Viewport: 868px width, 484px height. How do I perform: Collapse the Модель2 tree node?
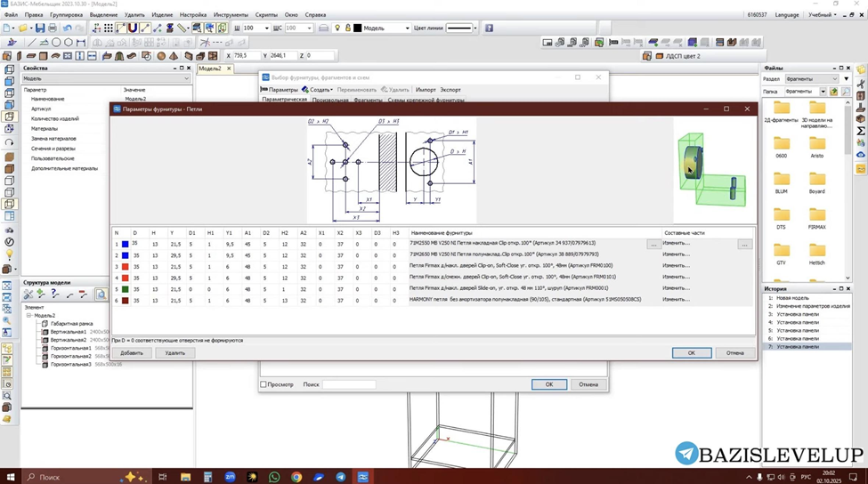coord(28,315)
